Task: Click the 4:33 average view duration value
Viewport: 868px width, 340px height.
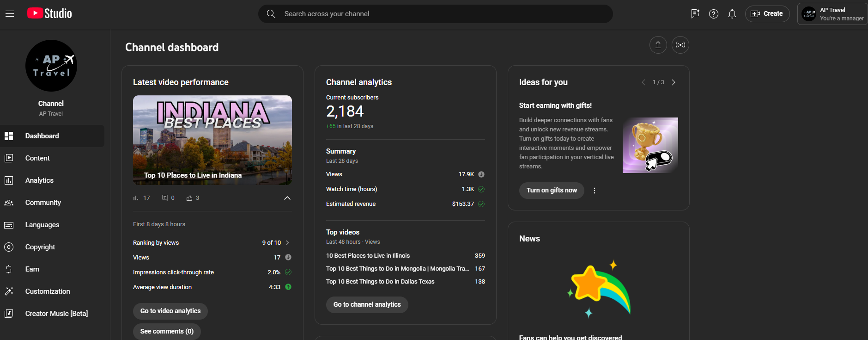Action: pyautogui.click(x=274, y=287)
